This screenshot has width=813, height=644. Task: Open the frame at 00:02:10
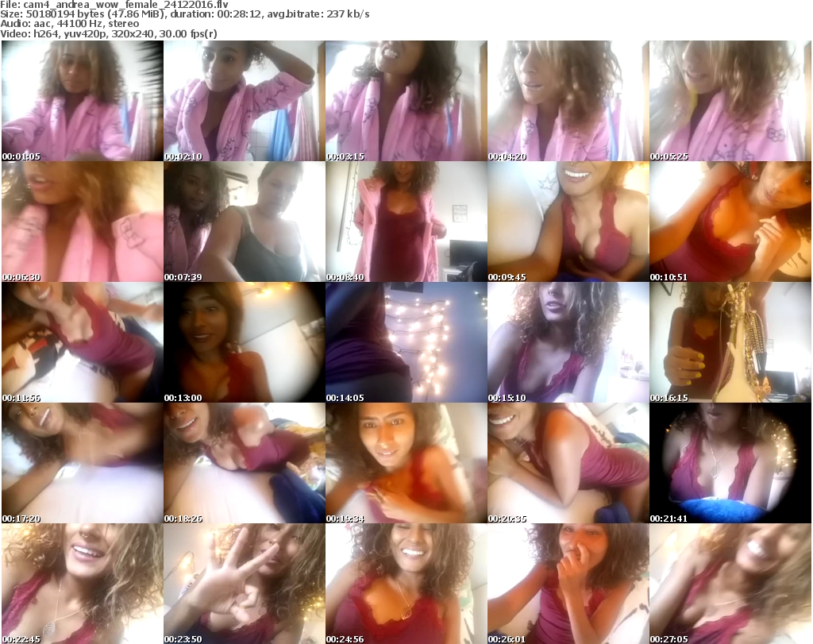245,101
